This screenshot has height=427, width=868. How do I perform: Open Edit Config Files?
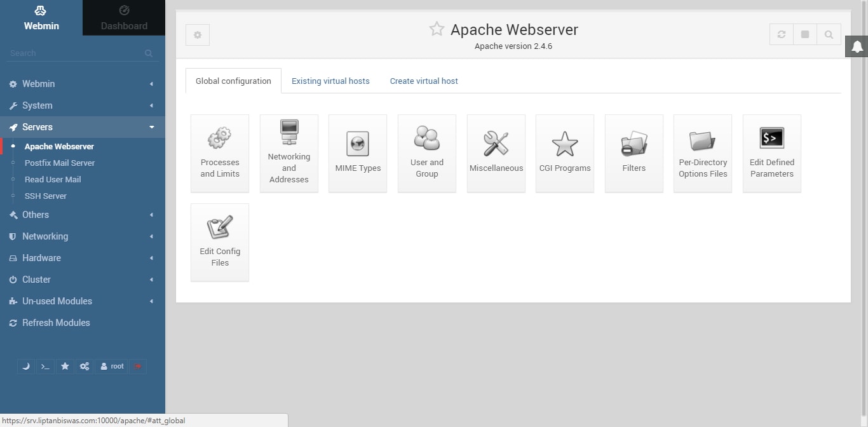click(x=220, y=242)
